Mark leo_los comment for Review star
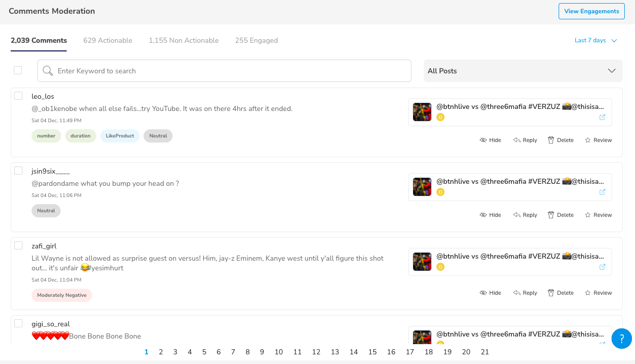This screenshot has width=635, height=364. pyautogui.click(x=598, y=140)
